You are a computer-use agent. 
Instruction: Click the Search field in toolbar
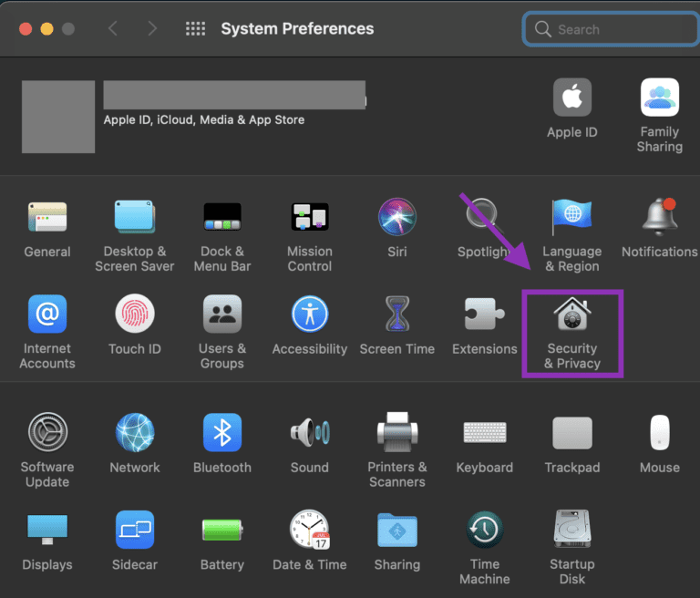pyautogui.click(x=612, y=29)
